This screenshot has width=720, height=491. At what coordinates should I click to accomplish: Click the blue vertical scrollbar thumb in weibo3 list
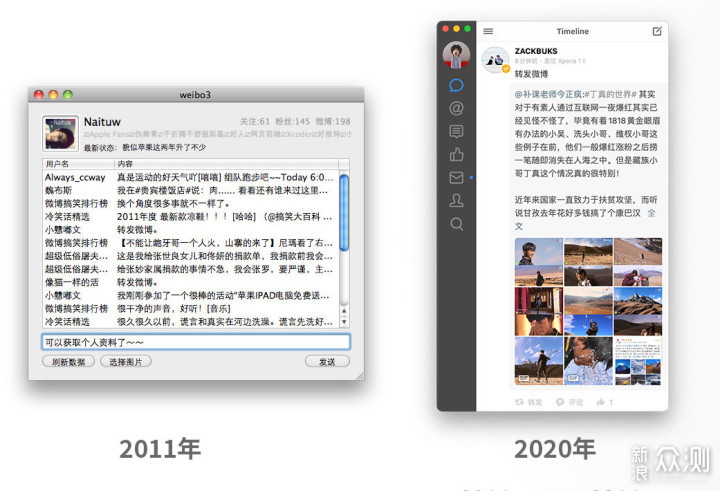click(344, 213)
